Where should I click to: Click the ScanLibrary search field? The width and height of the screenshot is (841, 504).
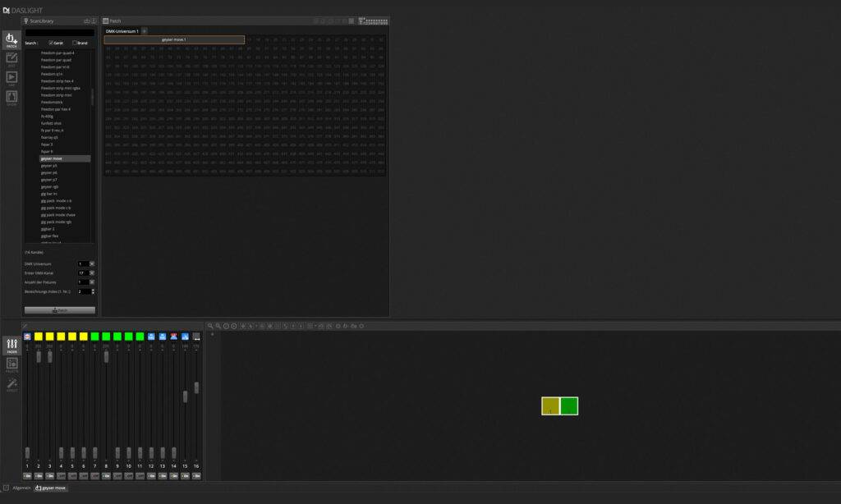pos(59,33)
